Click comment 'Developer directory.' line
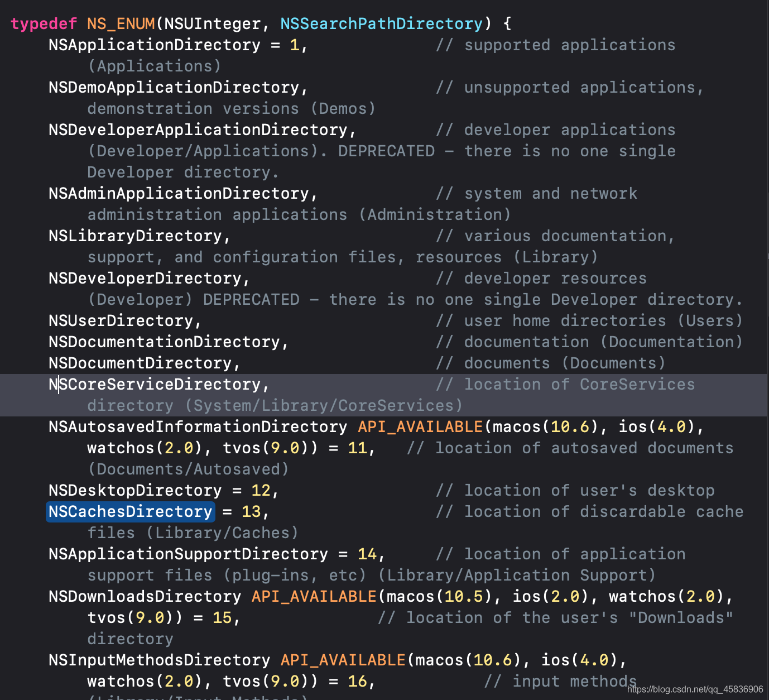This screenshot has width=769, height=700. pyautogui.click(x=183, y=172)
